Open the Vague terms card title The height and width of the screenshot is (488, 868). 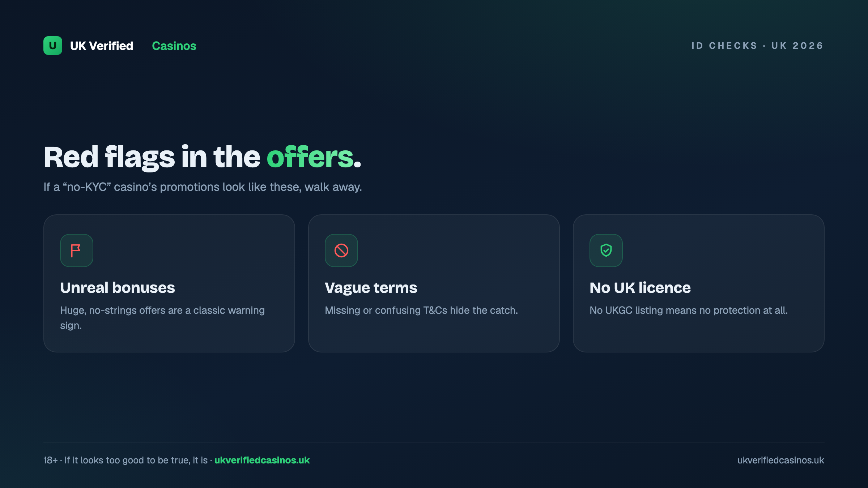[371, 288]
